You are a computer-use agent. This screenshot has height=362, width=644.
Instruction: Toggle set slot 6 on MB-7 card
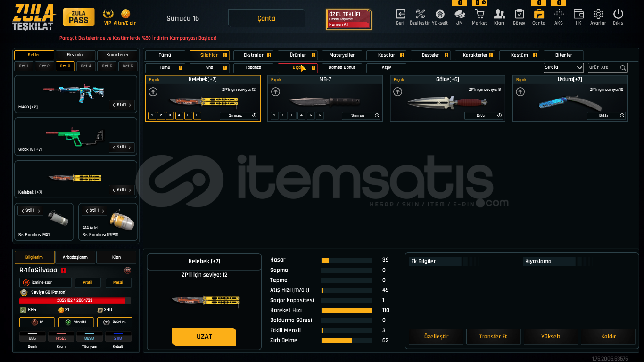click(320, 115)
